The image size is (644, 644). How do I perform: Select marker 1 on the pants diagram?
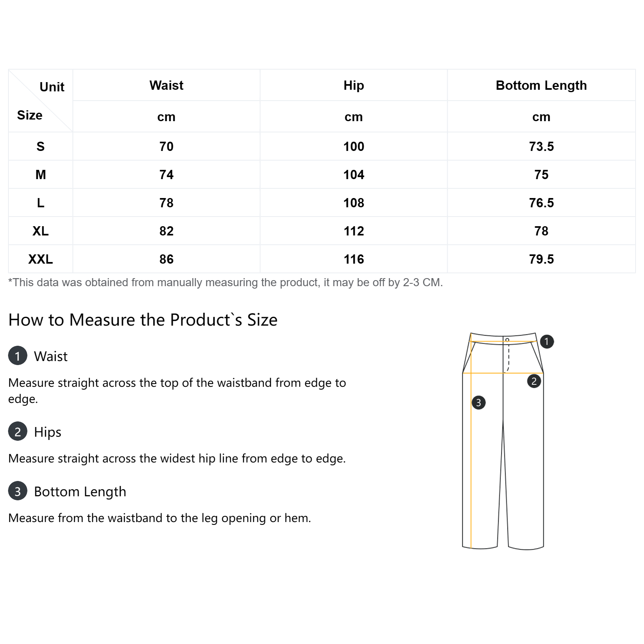547,342
